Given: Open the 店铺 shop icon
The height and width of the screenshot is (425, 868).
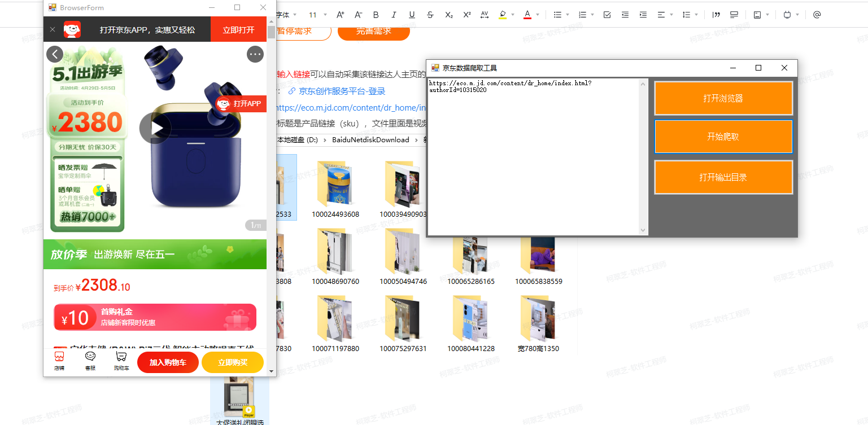Looking at the screenshot, I should click(x=59, y=361).
